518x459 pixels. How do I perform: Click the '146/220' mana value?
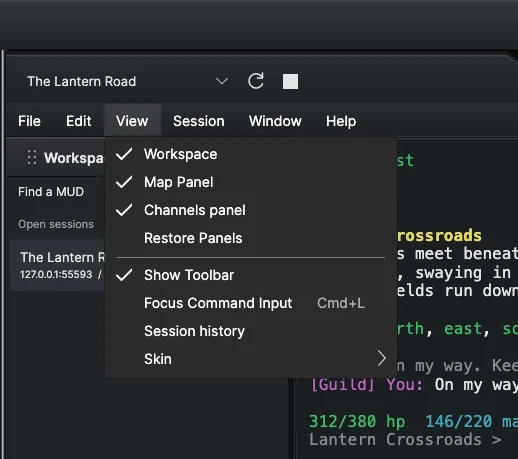coord(458,421)
